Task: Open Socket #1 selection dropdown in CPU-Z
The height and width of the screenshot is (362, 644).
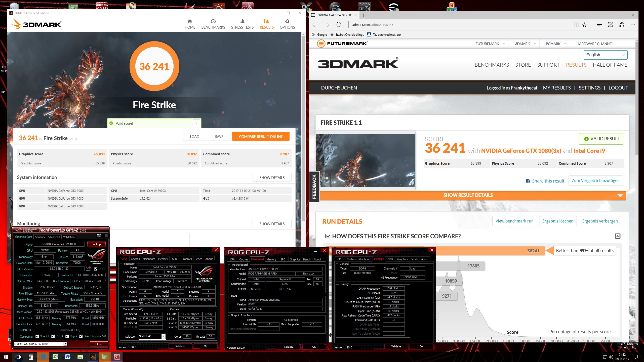Action: [x=152, y=336]
